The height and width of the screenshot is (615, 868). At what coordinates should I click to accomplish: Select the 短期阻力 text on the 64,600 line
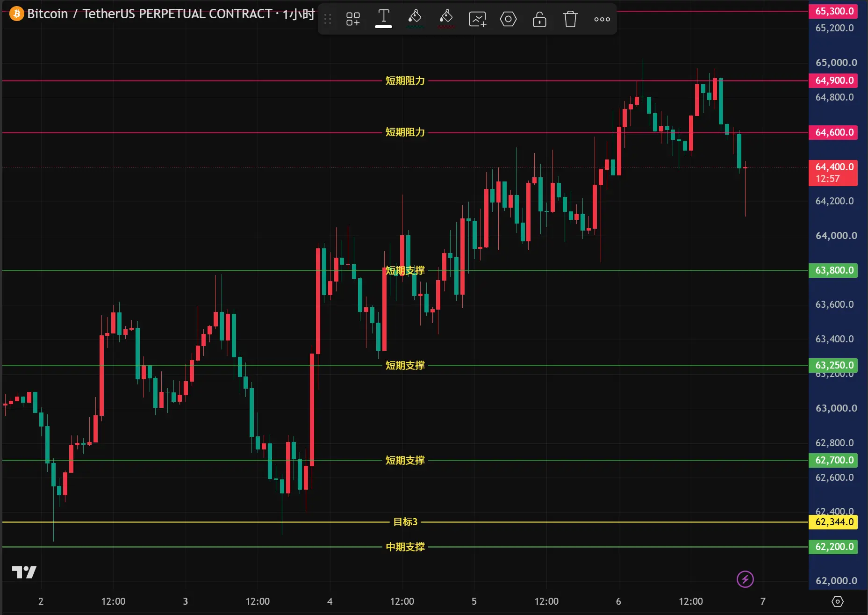pyautogui.click(x=405, y=132)
